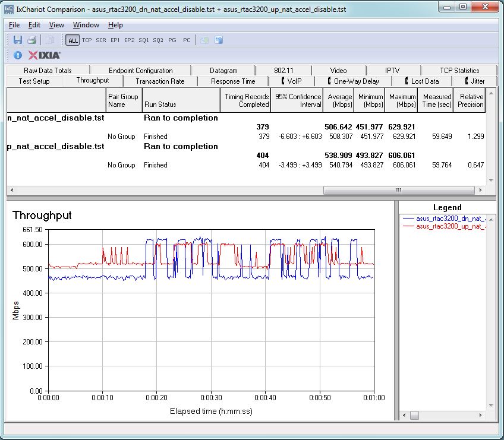This screenshot has width=504, height=440.
Task: Switch to the Response Time tab
Action: 233,81
